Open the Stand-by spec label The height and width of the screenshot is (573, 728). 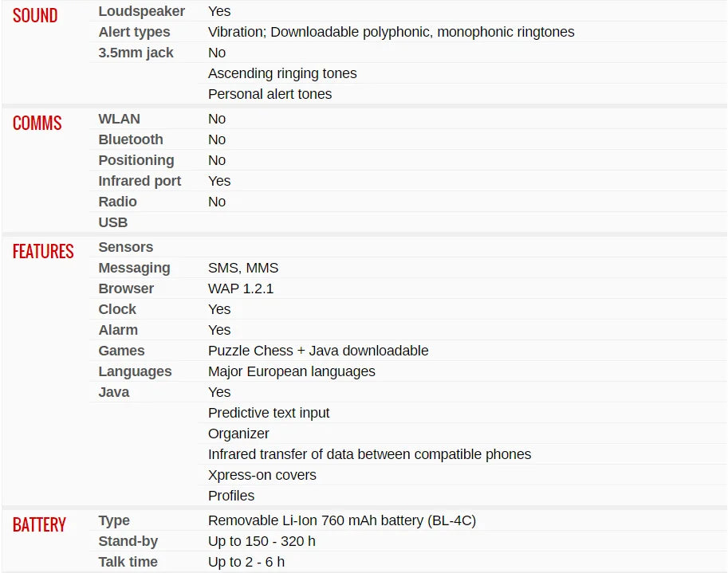tap(128, 541)
